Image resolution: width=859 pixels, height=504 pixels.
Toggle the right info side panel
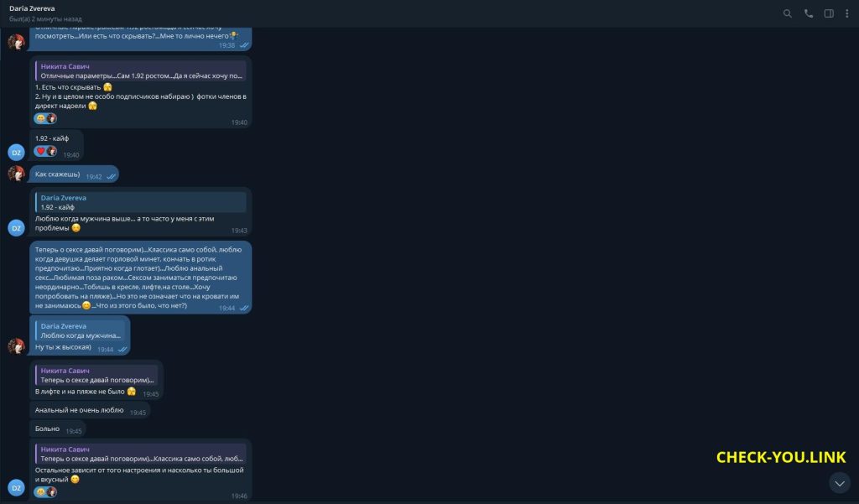point(829,13)
